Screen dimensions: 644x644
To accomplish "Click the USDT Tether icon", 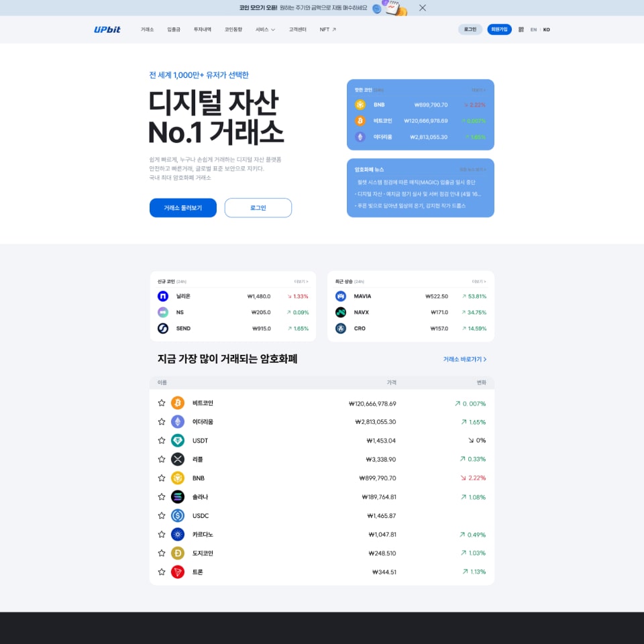I will pyautogui.click(x=178, y=440).
